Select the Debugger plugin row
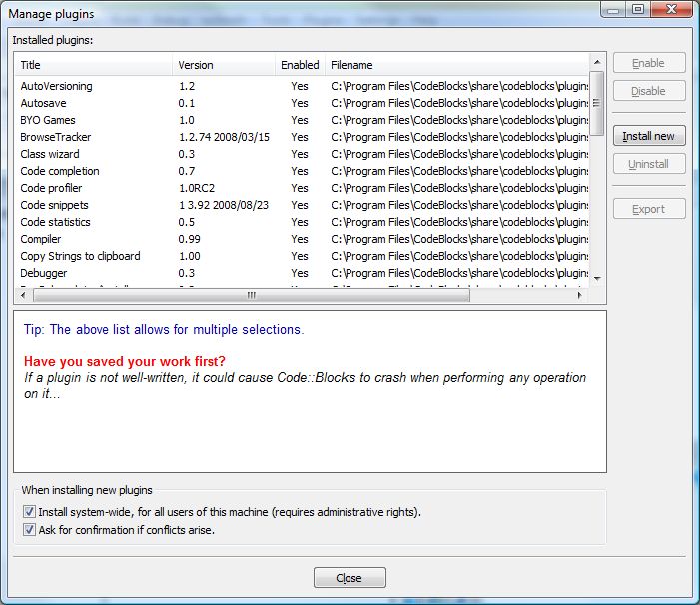This screenshot has width=700, height=605. [45, 273]
